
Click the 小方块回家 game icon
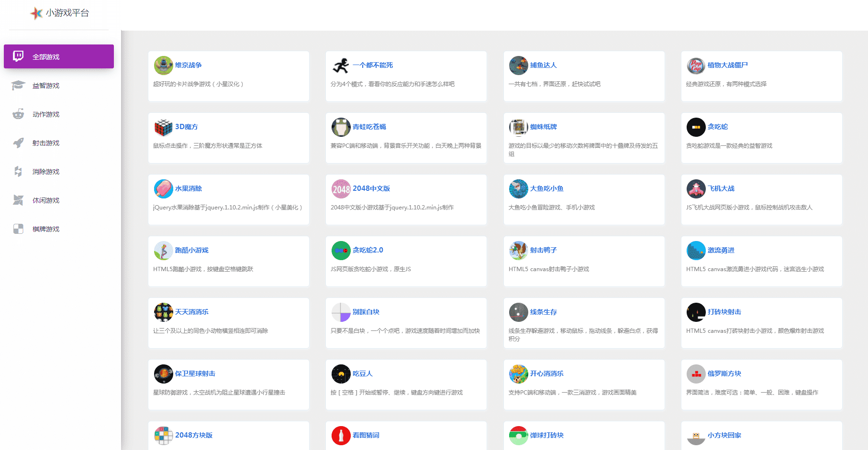tap(696, 436)
